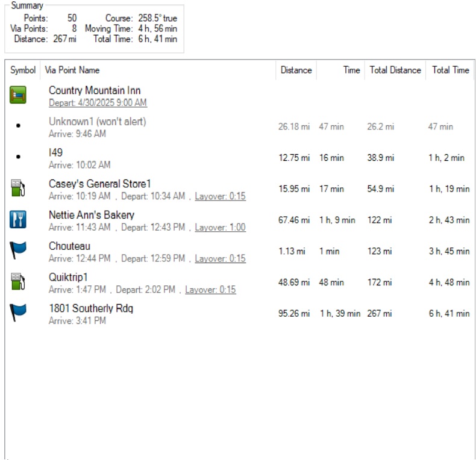The width and height of the screenshot is (476, 460).
Task: Click the 67.46 mi distance cell
Action: [294, 220]
